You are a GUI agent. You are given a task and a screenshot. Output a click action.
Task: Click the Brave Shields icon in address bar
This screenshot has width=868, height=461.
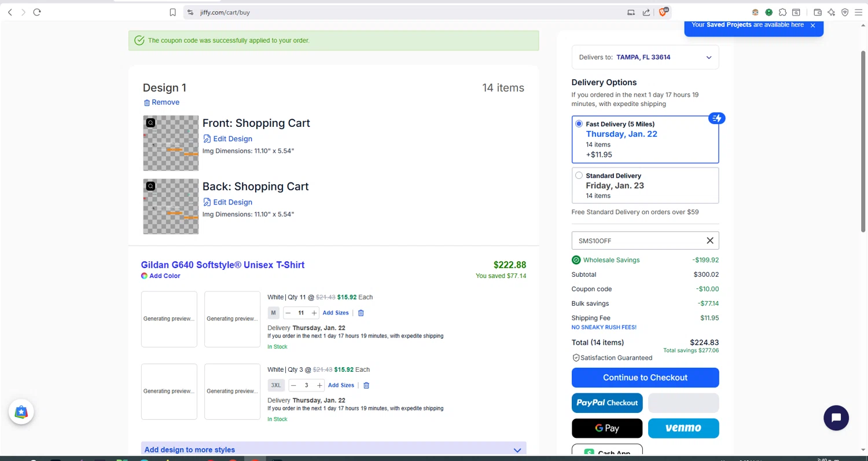tap(663, 12)
